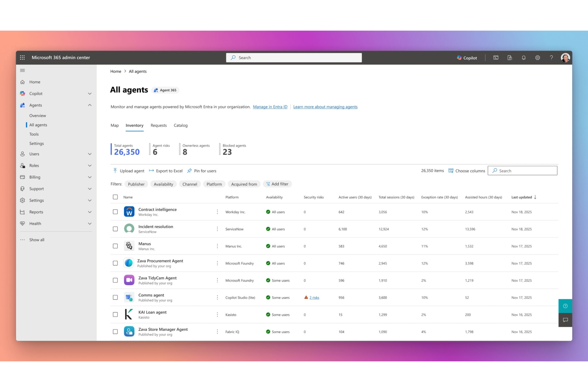The image size is (588, 392).
Task: Switch to the Map tab
Action: pos(115,125)
